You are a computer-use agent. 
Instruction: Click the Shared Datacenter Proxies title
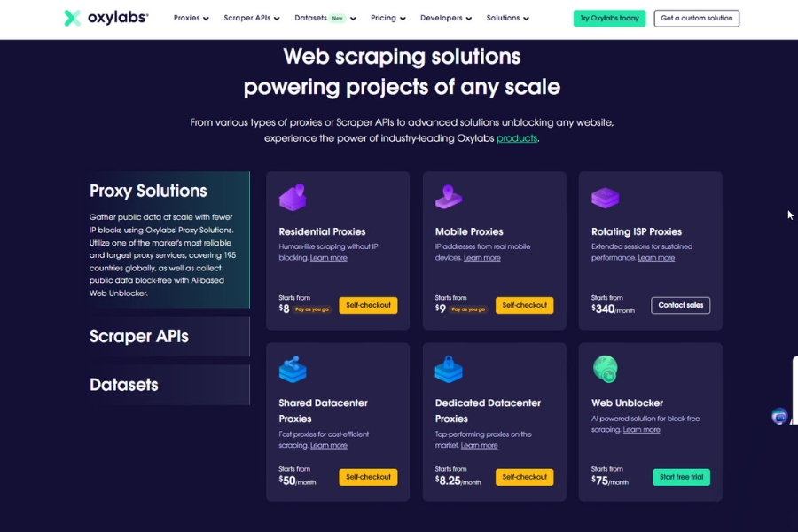tap(323, 411)
